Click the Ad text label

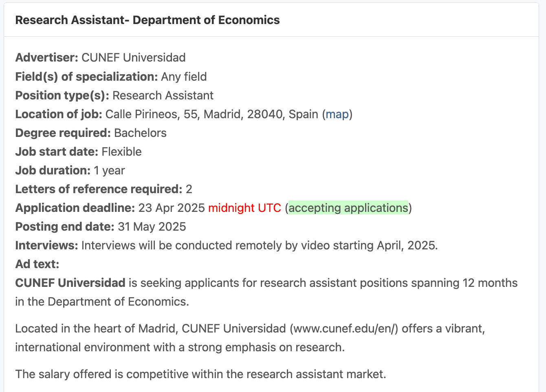click(37, 264)
